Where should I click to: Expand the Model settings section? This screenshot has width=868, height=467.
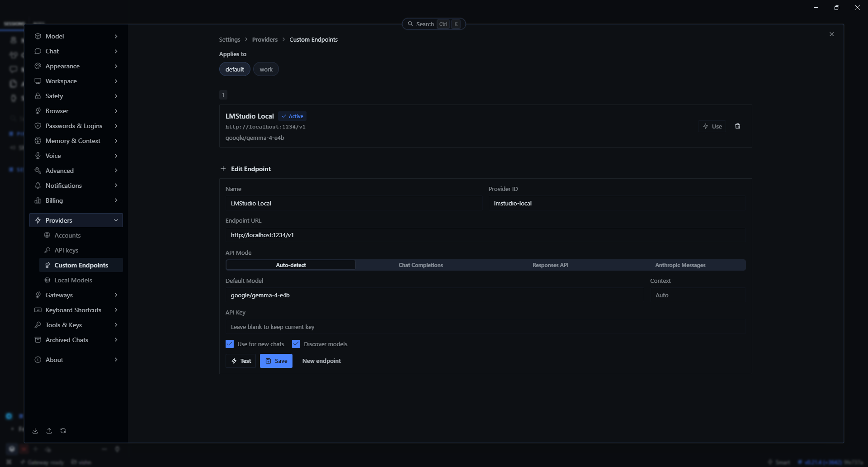(x=76, y=36)
